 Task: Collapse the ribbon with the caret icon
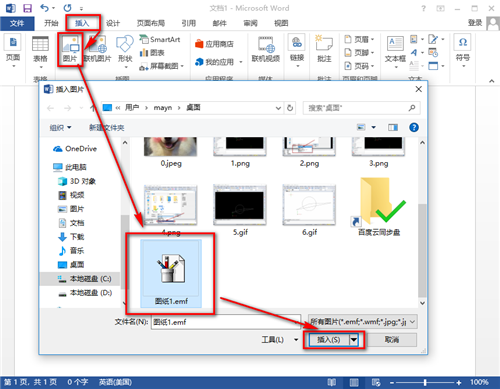pos(492,81)
